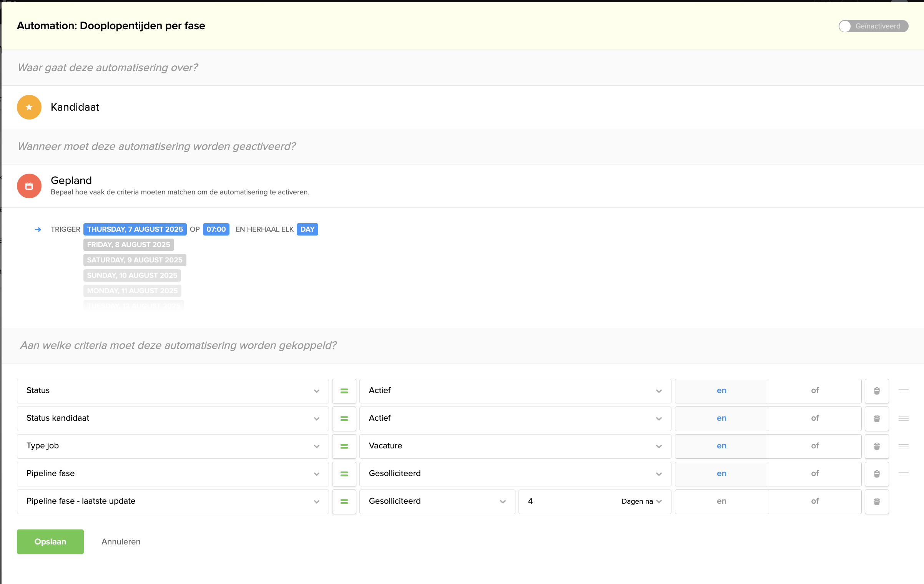
Task: Change trigger date Thursday, 7 August 2025
Action: coord(135,229)
